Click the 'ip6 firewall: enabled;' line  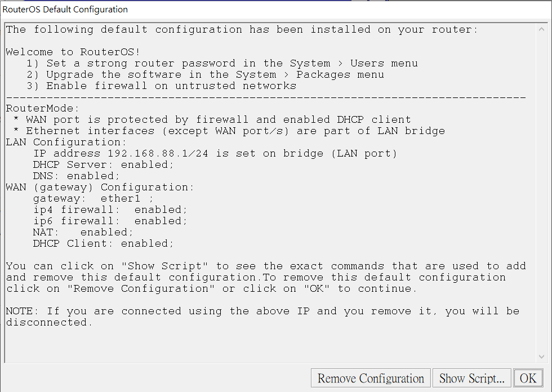tap(110, 221)
